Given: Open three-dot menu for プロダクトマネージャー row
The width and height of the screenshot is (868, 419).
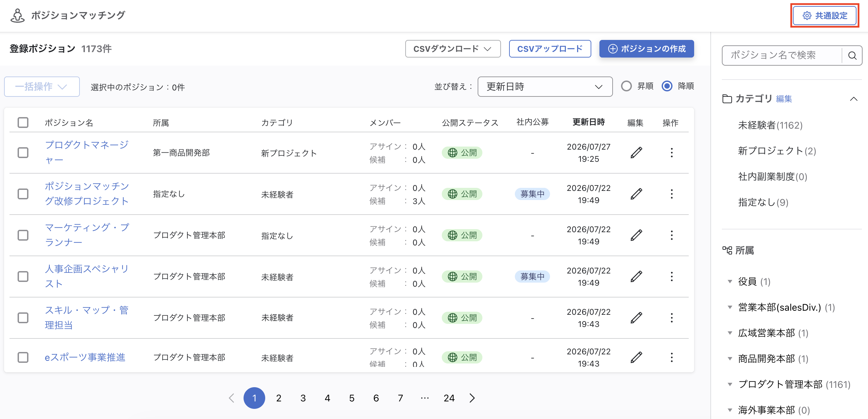Looking at the screenshot, I should (x=671, y=153).
